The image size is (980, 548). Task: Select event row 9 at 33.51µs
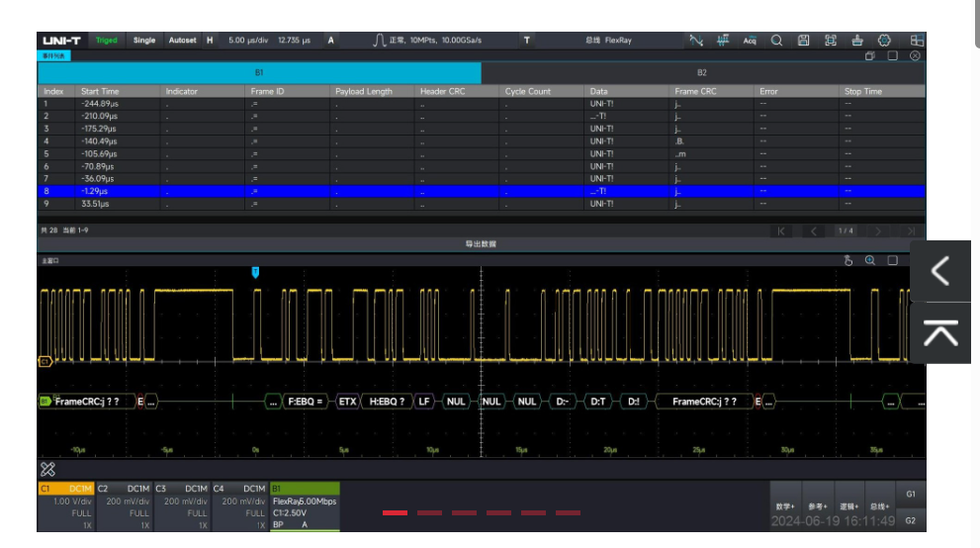481,204
